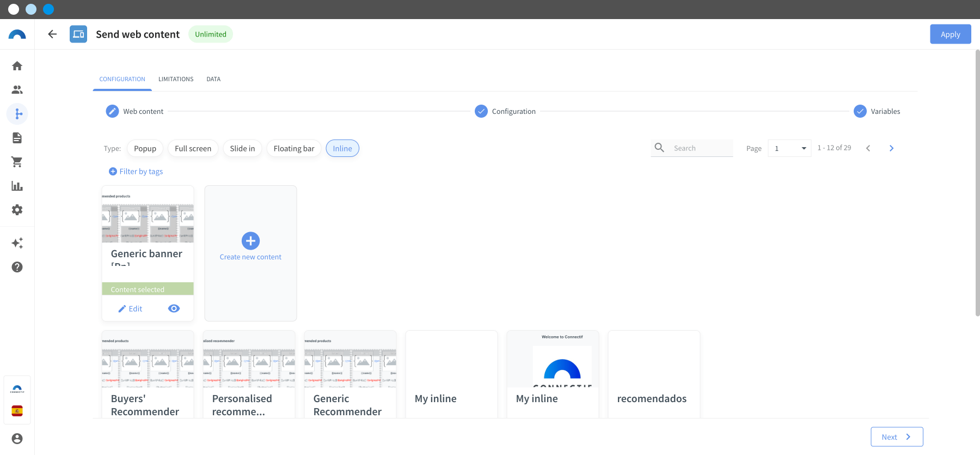Select the Buyers' Recommender card
This screenshot has width=980, height=455.
148,374
